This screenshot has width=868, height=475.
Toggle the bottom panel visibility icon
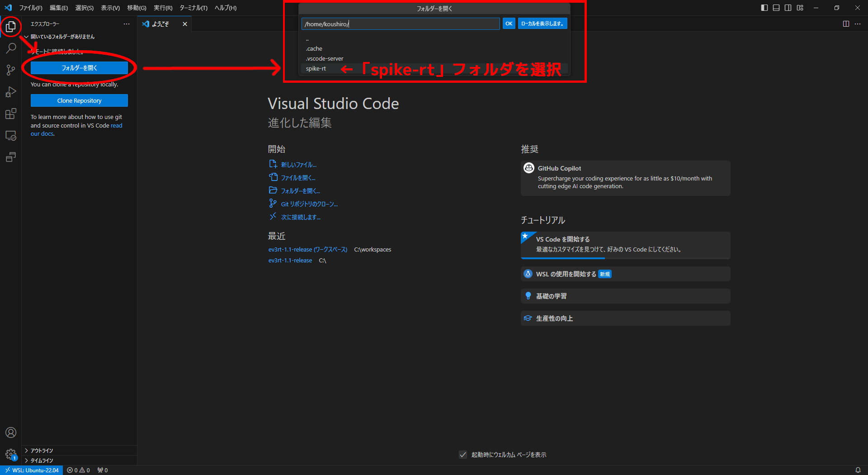(776, 8)
